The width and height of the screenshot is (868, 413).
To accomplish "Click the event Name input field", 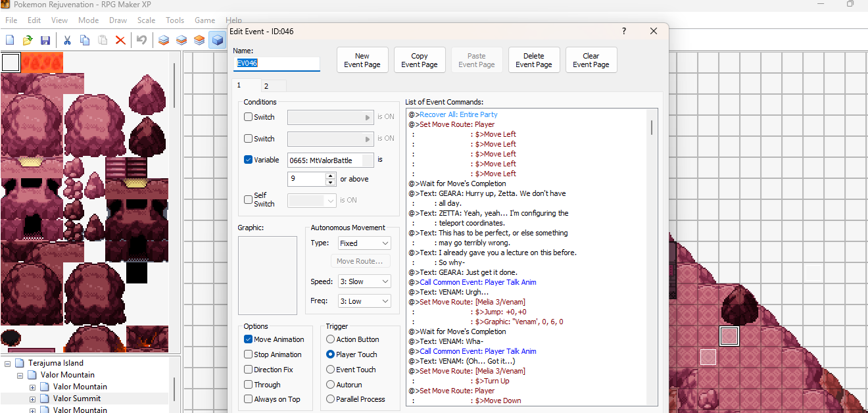I will pyautogui.click(x=277, y=64).
